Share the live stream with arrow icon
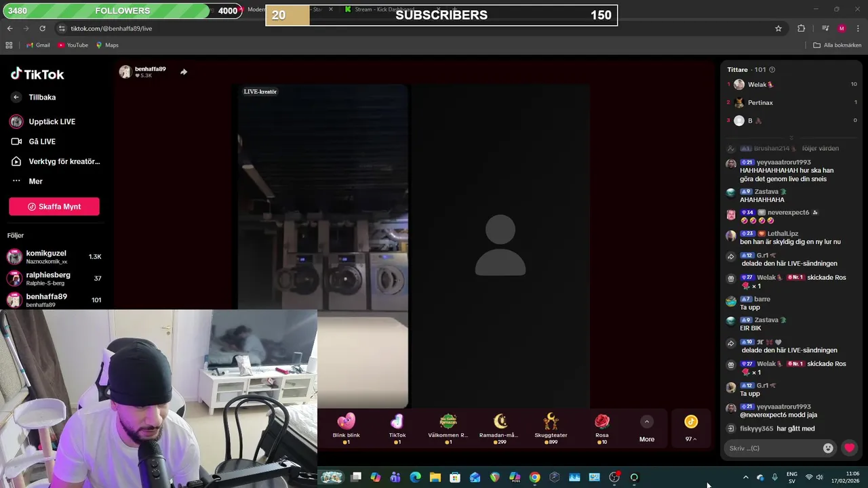The image size is (868, 488). click(184, 72)
